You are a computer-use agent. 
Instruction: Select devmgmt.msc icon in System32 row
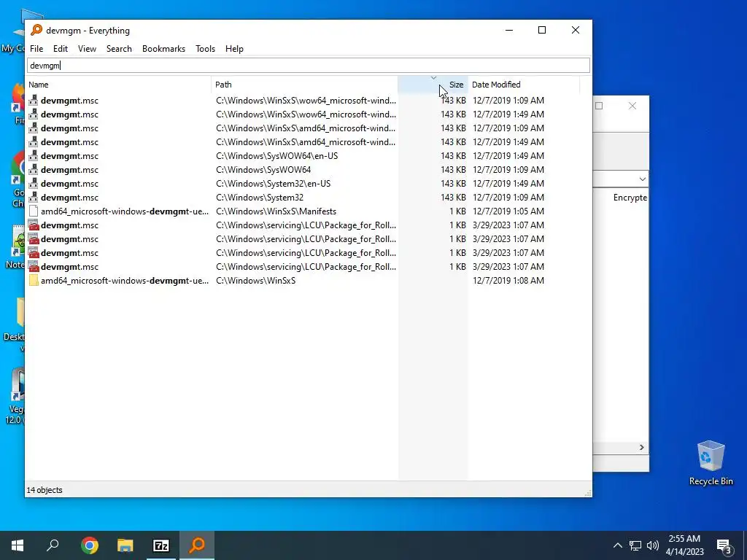coord(34,197)
